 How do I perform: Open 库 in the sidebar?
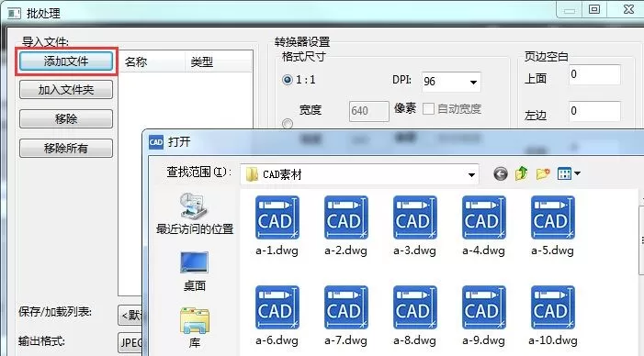point(194,328)
